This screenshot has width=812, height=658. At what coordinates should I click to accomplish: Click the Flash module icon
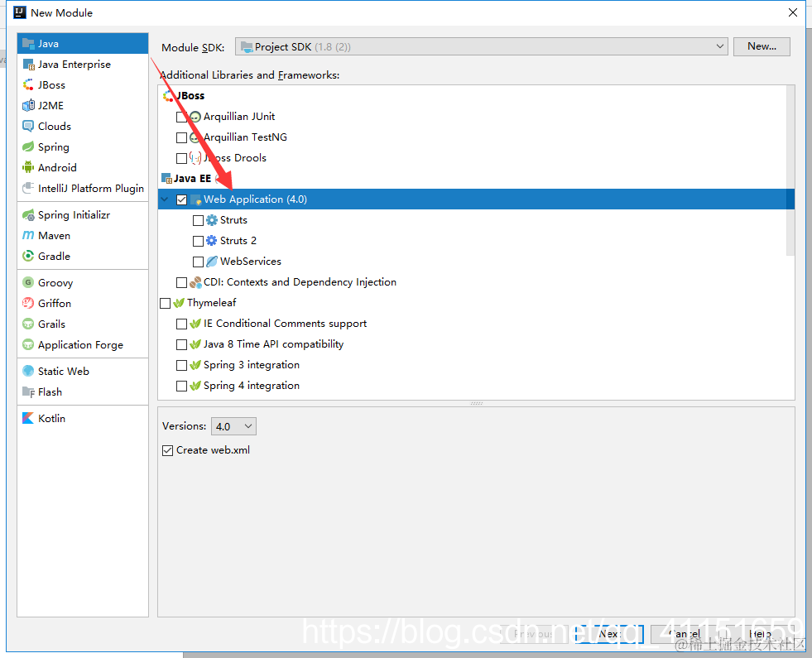click(x=28, y=391)
